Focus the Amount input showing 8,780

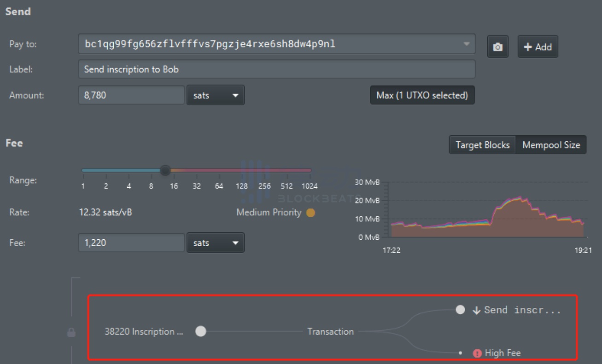coord(131,95)
